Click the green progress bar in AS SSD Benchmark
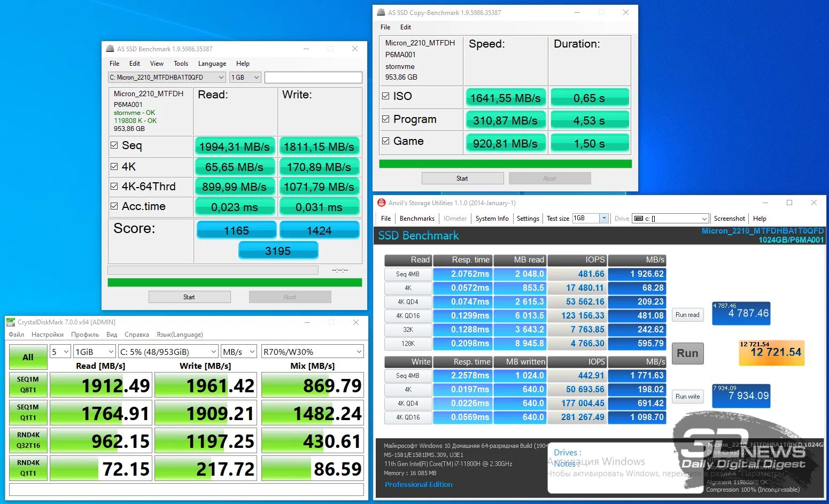 235,282
